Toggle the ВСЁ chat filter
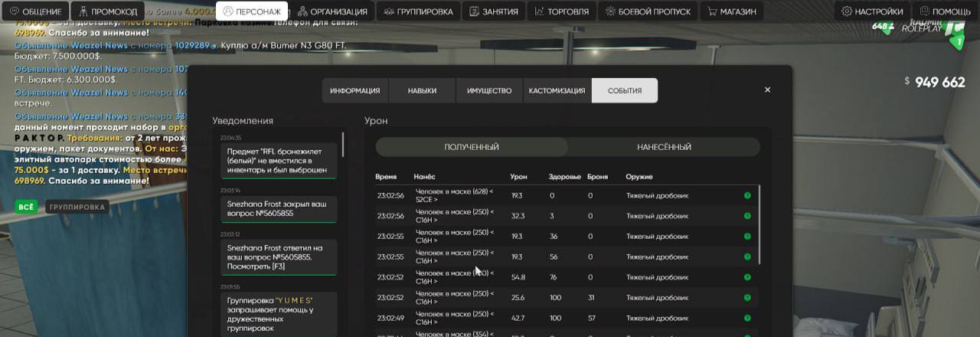 pyautogui.click(x=27, y=207)
